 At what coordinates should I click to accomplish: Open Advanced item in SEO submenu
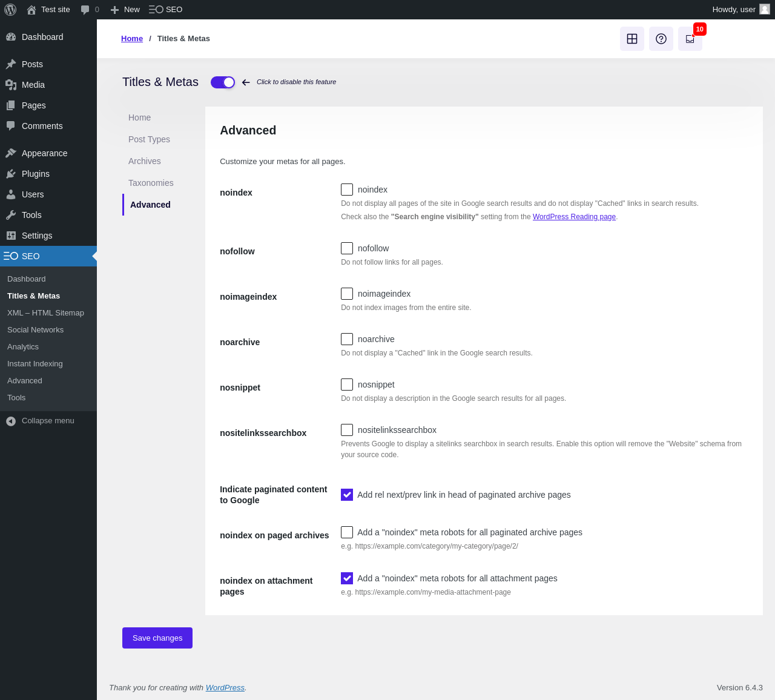click(25, 381)
